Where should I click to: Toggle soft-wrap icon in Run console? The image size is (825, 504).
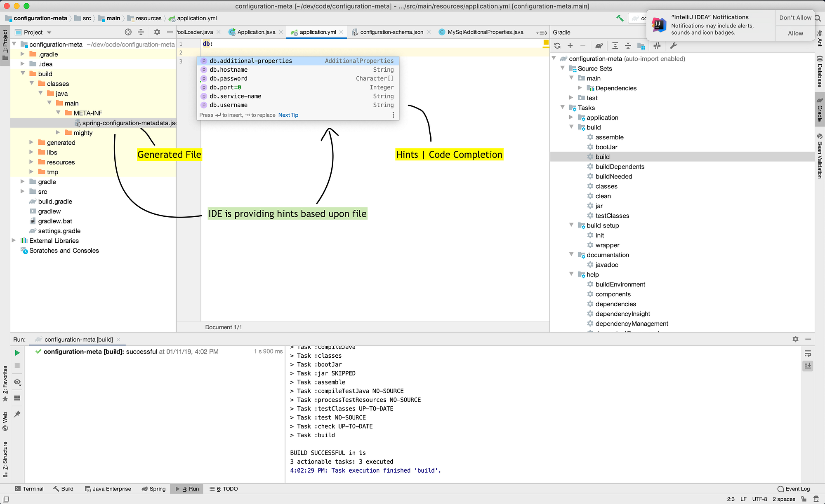pyautogui.click(x=808, y=354)
